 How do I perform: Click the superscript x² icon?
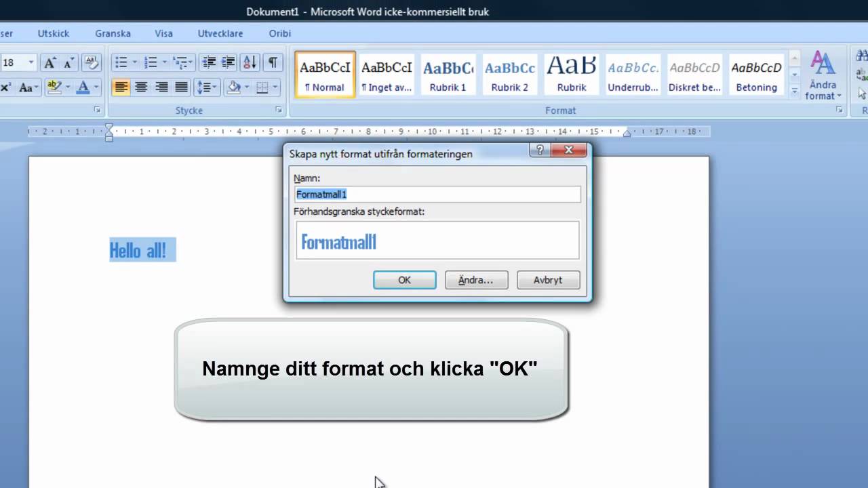[x=5, y=87]
